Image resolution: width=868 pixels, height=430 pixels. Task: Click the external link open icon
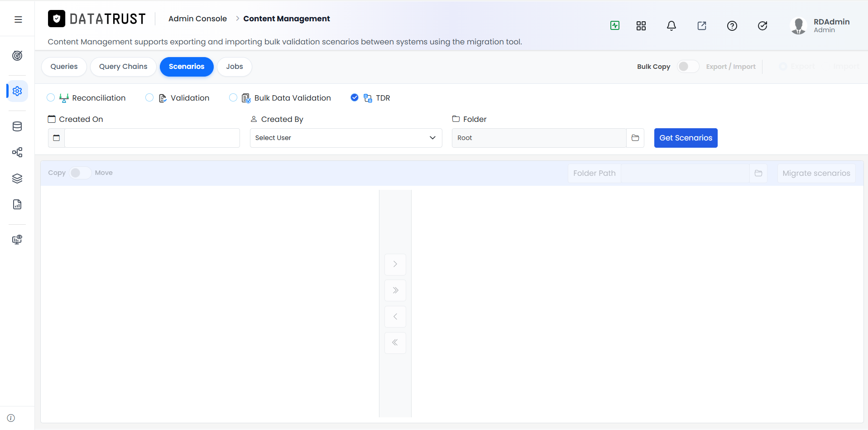click(x=702, y=26)
